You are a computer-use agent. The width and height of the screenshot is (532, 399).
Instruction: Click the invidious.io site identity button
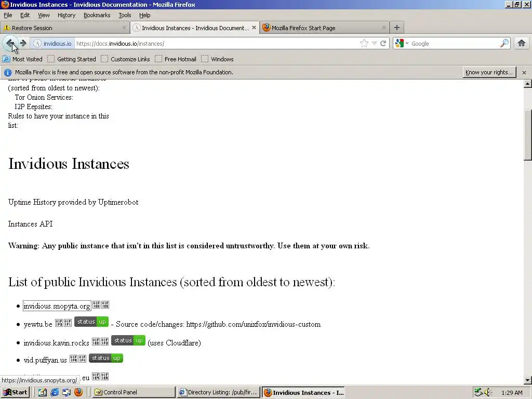click(x=52, y=44)
